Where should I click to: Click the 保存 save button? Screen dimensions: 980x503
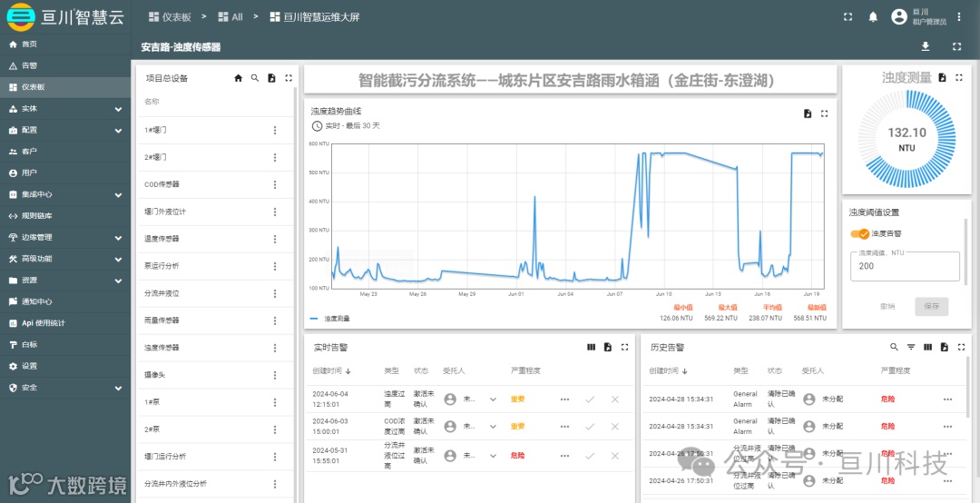(x=931, y=307)
